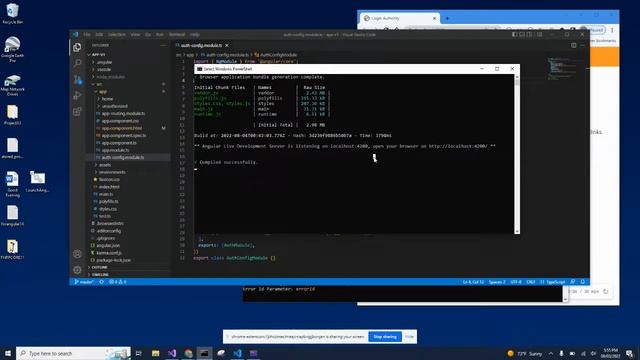Viewport: 640px width, 360px height.
Task: Click the sync changes icon in status bar
Action: [x=102, y=282]
